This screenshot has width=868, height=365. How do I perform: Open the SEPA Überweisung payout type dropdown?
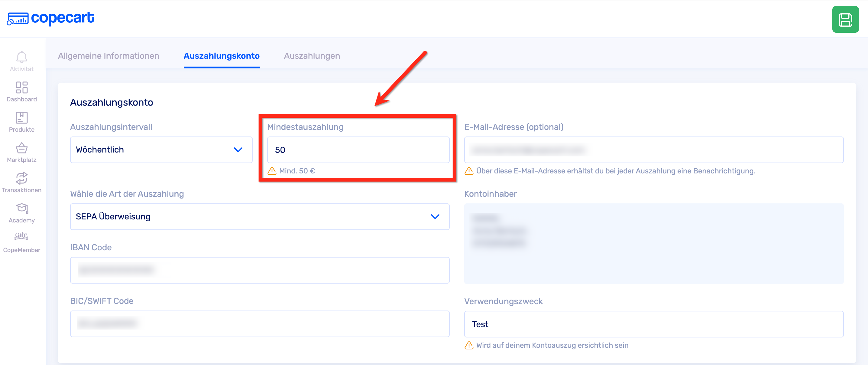tap(259, 217)
